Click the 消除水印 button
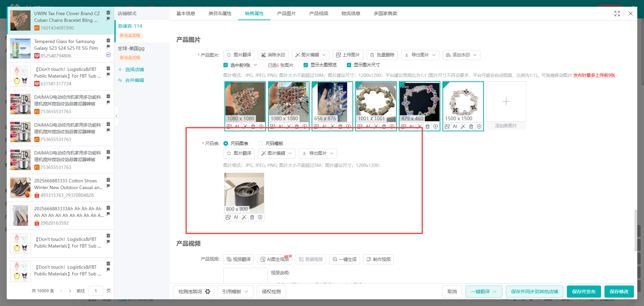The width and height of the screenshot is (644, 306). click(273, 55)
